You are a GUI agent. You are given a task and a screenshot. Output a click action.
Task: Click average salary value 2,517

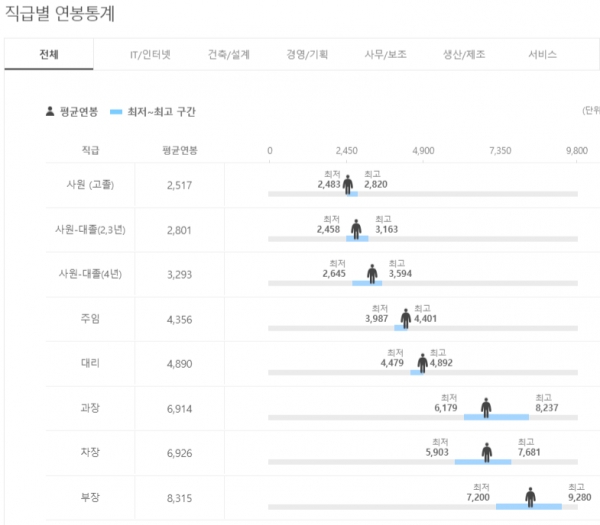click(179, 186)
